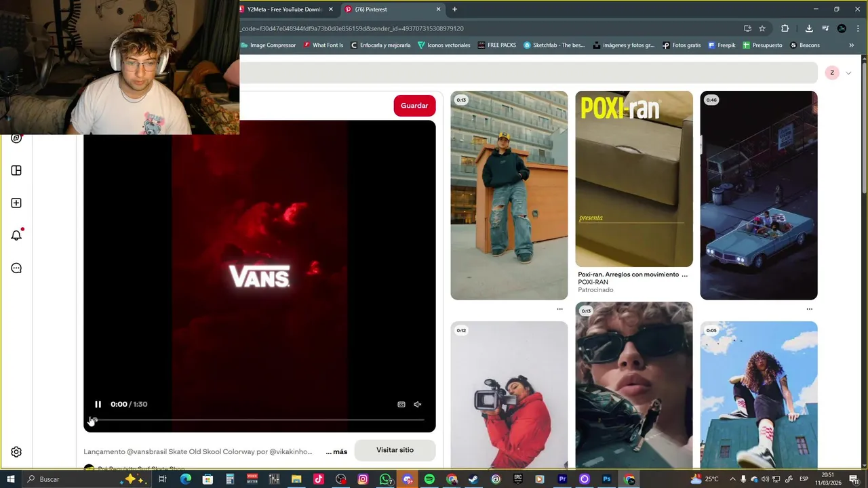Click the taskbar Buscar search box
868x488 pixels.
(88, 479)
